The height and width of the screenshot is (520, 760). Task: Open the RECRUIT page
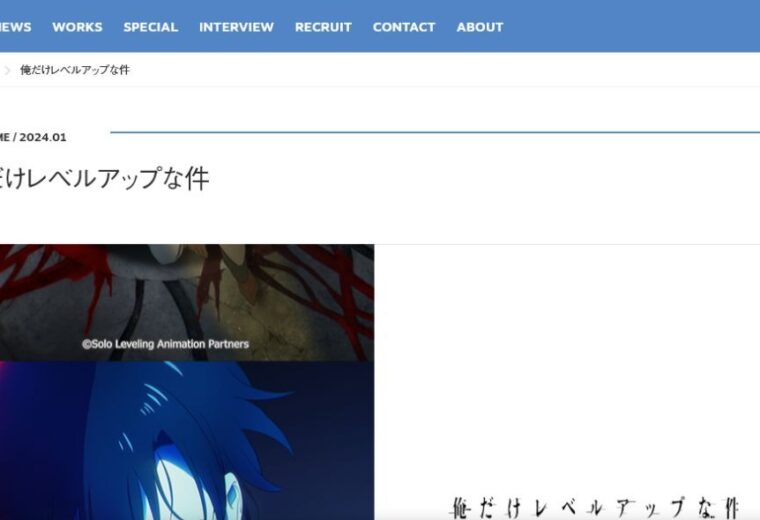(323, 27)
